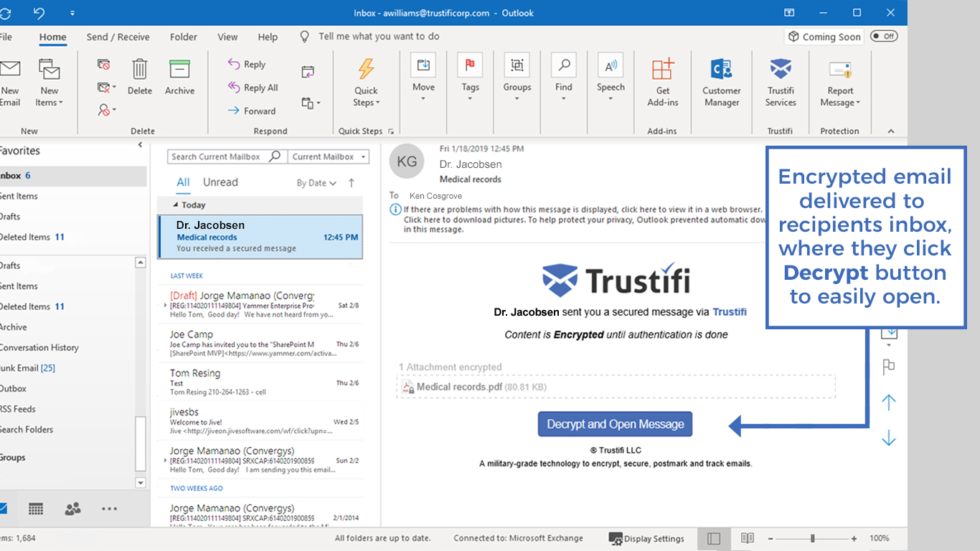Open the Send / Receive tab
This screenshot has height=551, width=980.
[118, 37]
